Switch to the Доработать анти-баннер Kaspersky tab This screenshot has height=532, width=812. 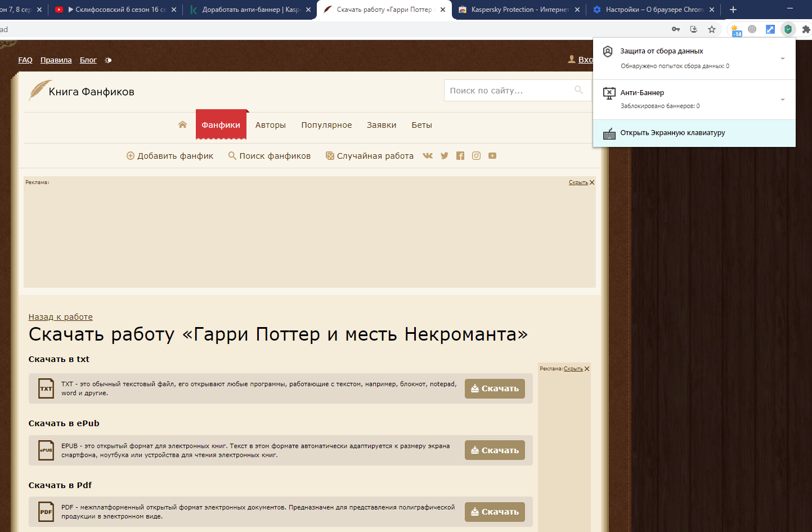click(x=250, y=10)
